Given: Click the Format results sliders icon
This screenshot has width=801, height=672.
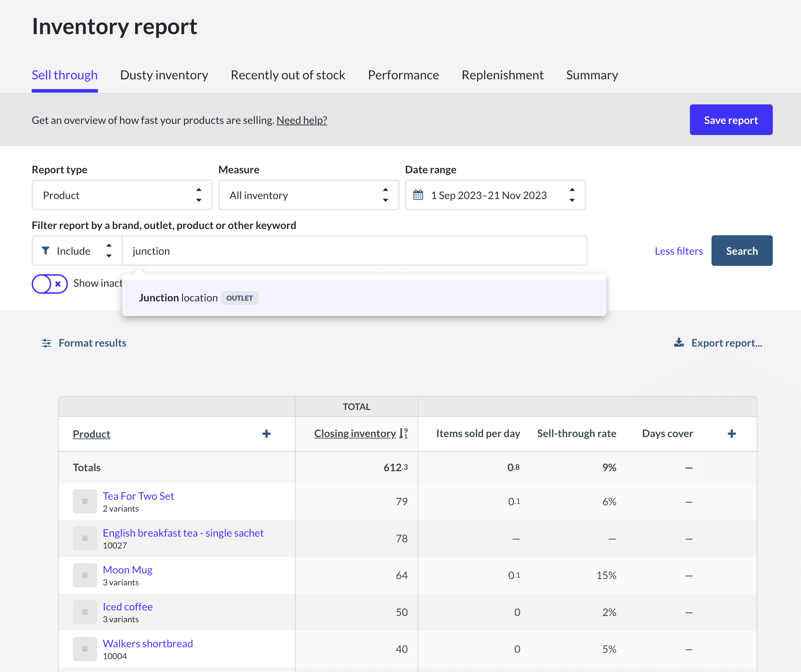Looking at the screenshot, I should coord(47,343).
